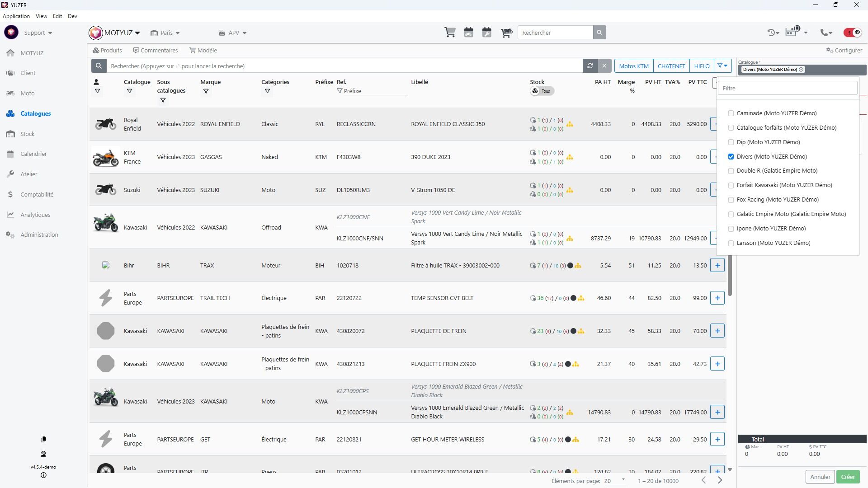Uncheck Divers (Moto YUZER Démo) checkbox
Viewport: 868px width, 488px height.
tap(731, 157)
